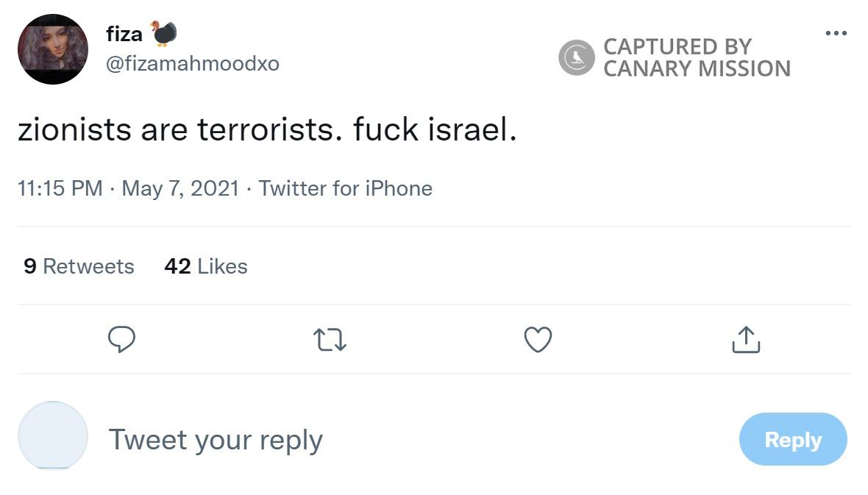Click the Tweet your reply field
868x495 pixels.
pos(216,439)
